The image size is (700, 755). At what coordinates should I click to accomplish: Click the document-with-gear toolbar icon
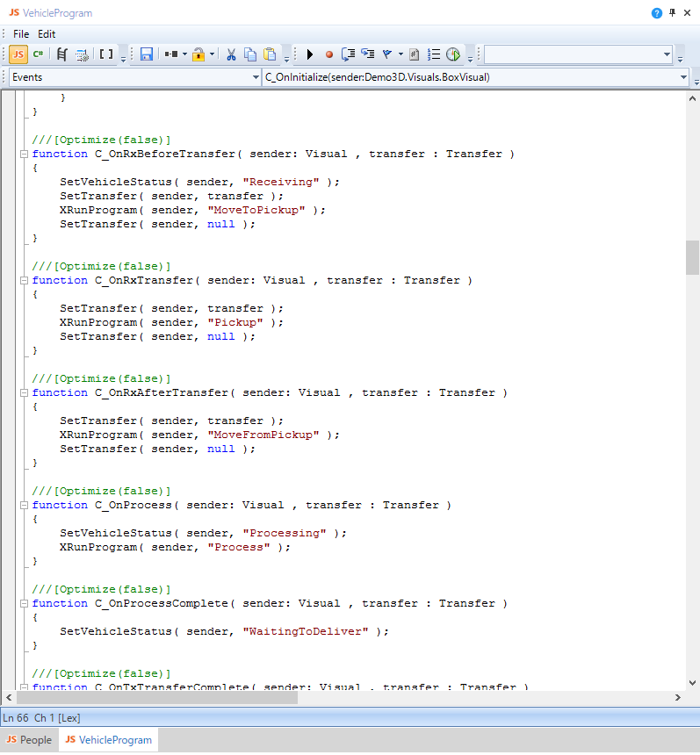pyautogui.click(x=83, y=54)
